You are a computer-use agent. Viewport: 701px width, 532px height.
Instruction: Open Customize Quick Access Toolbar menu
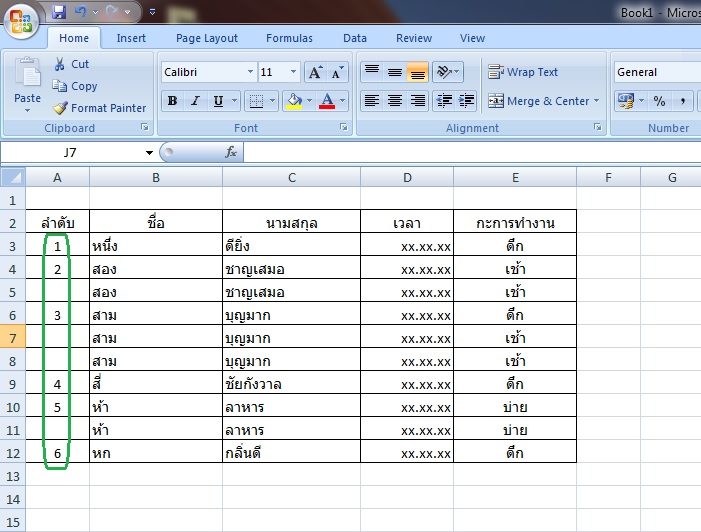click(x=152, y=12)
